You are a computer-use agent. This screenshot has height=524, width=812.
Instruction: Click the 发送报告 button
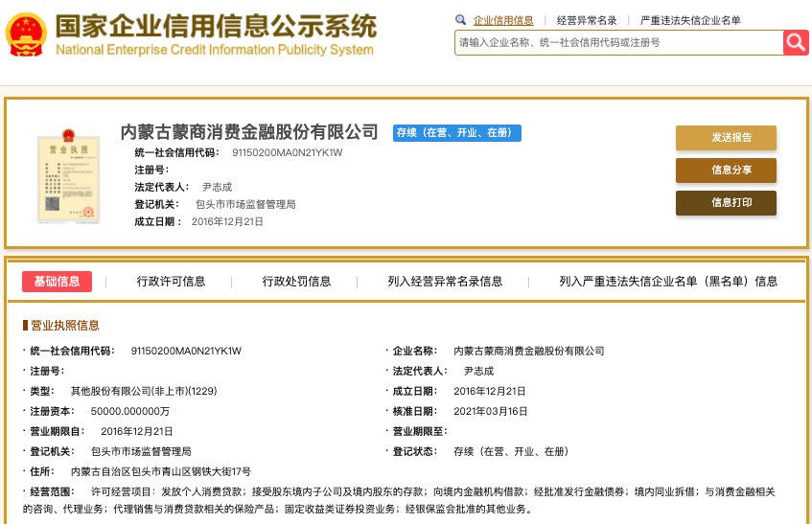tap(726, 138)
